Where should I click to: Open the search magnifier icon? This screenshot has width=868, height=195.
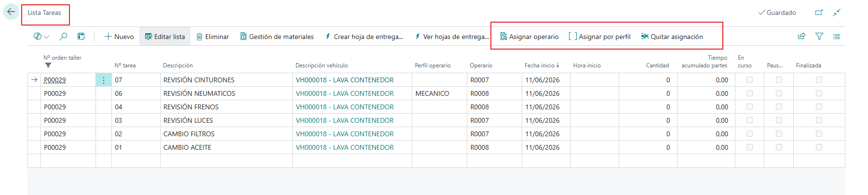point(63,37)
